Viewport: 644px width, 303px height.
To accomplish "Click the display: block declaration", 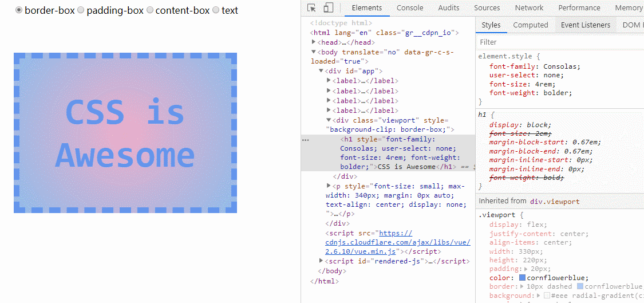I will (520, 125).
